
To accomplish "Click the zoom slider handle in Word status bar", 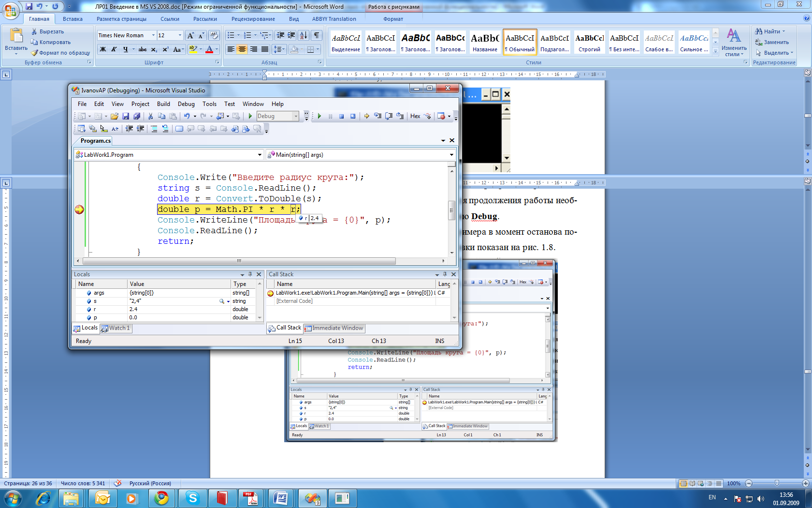I will [777, 483].
